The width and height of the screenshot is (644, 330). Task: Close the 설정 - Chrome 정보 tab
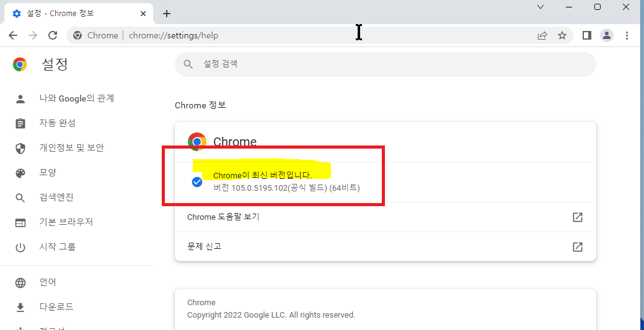pyautogui.click(x=143, y=14)
